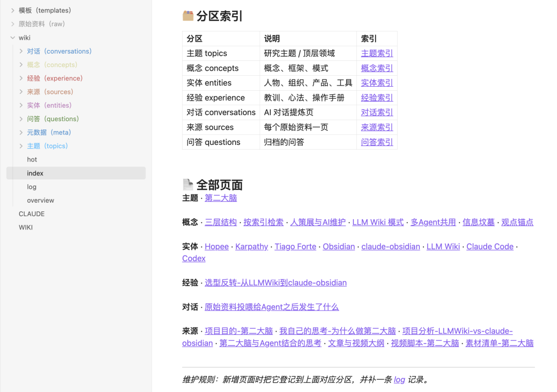Open the 人策展与AI维护 concept link
Screen dimensions: 557x392
click(x=318, y=222)
